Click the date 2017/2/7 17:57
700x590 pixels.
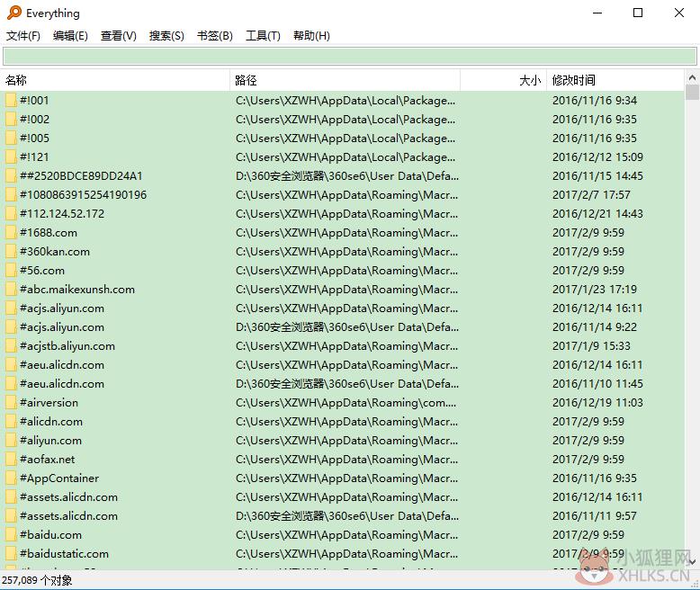591,194
